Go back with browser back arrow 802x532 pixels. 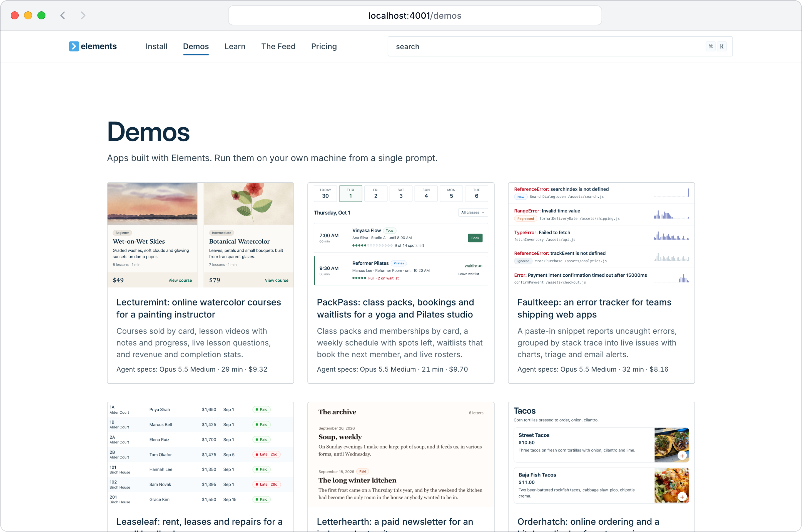[x=63, y=15]
